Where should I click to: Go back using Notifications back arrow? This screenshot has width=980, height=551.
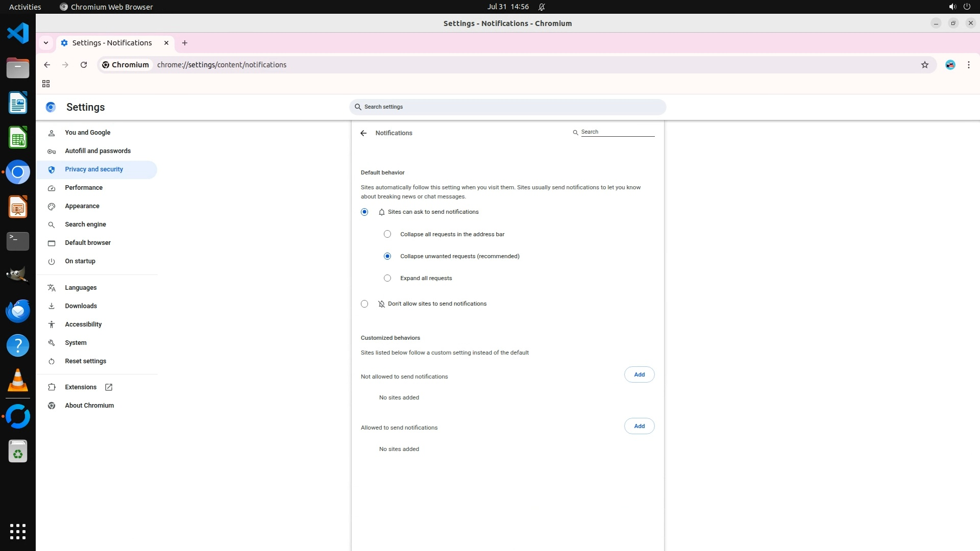[363, 133]
